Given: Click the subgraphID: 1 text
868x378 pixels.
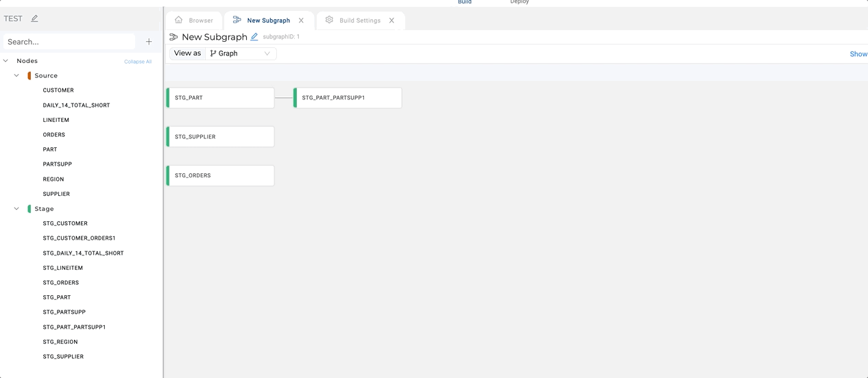Looking at the screenshot, I should pos(281,37).
